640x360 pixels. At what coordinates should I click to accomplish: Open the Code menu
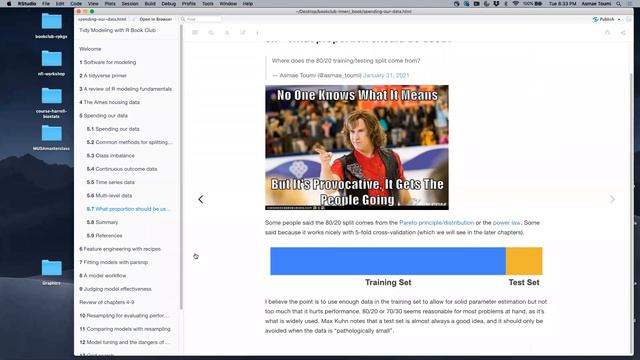pyautogui.click(x=76, y=4)
